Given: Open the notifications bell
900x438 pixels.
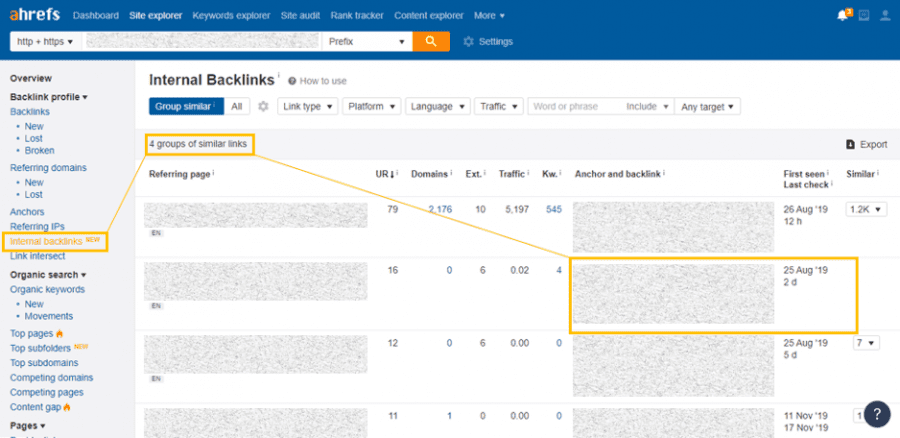Looking at the screenshot, I should (x=843, y=15).
